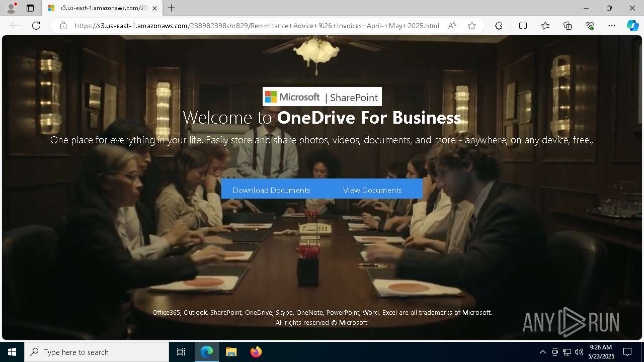Click the Microsoft SharePoint logo
Viewport: 644px width, 362px height.
coord(322,97)
